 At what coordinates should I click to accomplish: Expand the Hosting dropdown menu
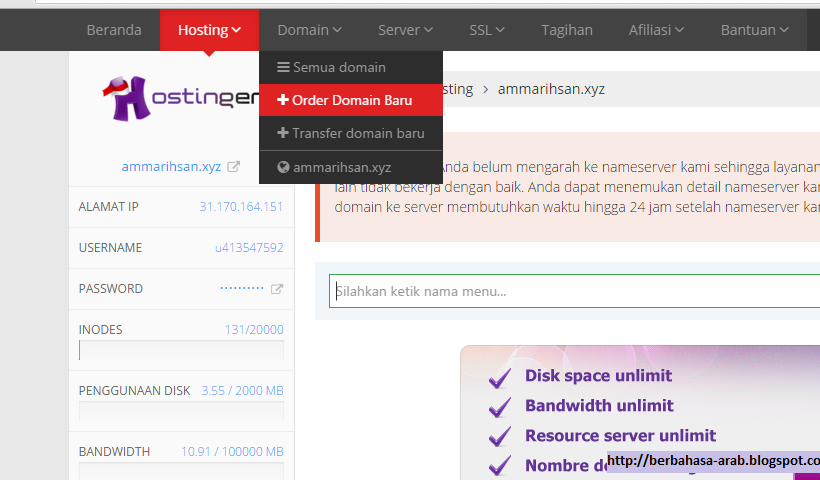coord(209,30)
